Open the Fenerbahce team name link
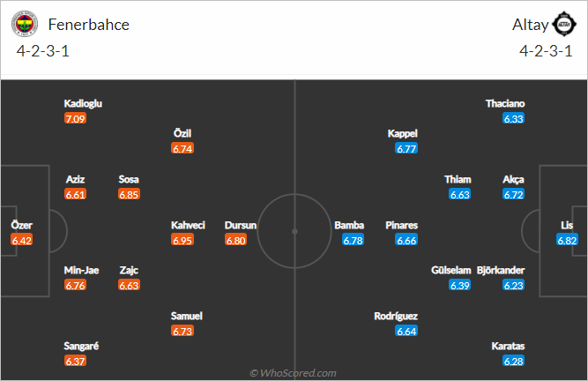The width and height of the screenshot is (588, 381). (x=89, y=25)
